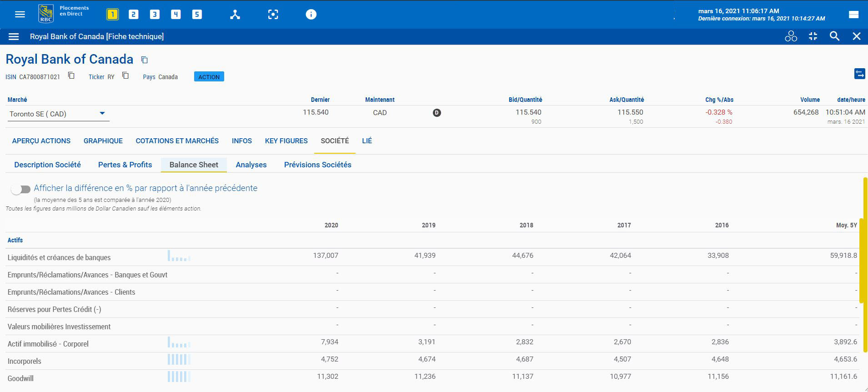Open the information icon
The image size is (868, 392).
coord(311,15)
